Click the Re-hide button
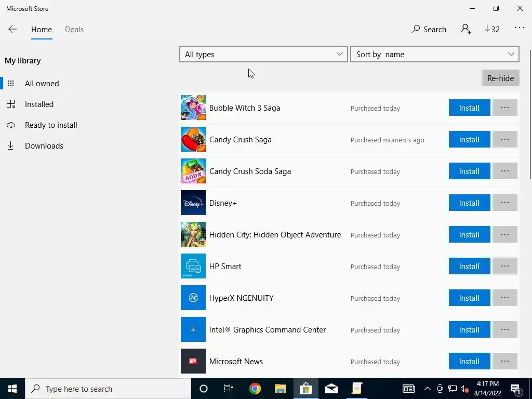Screen dimensions: 532x399 pyautogui.click(x=500, y=78)
